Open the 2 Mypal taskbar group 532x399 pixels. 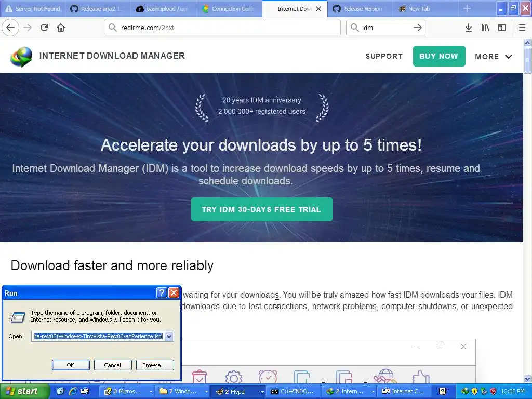pos(239,391)
